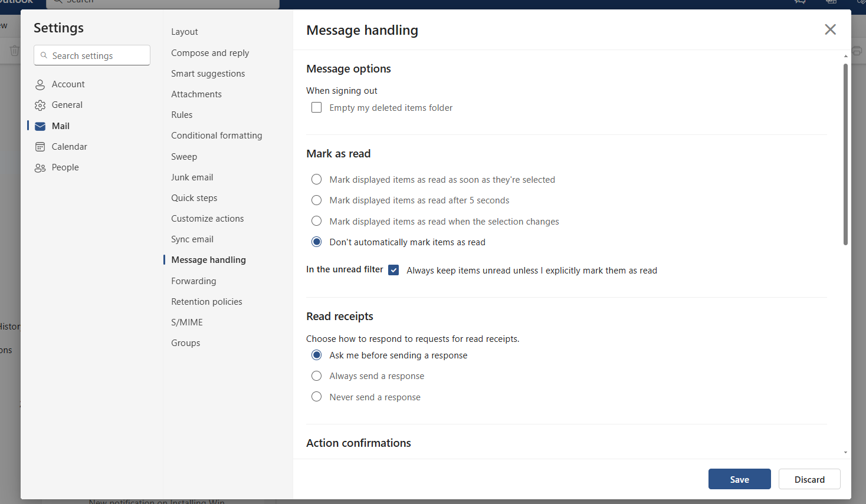Screen dimensions: 866x504
Task: Click the Mark as read heading
Action: (339, 154)
